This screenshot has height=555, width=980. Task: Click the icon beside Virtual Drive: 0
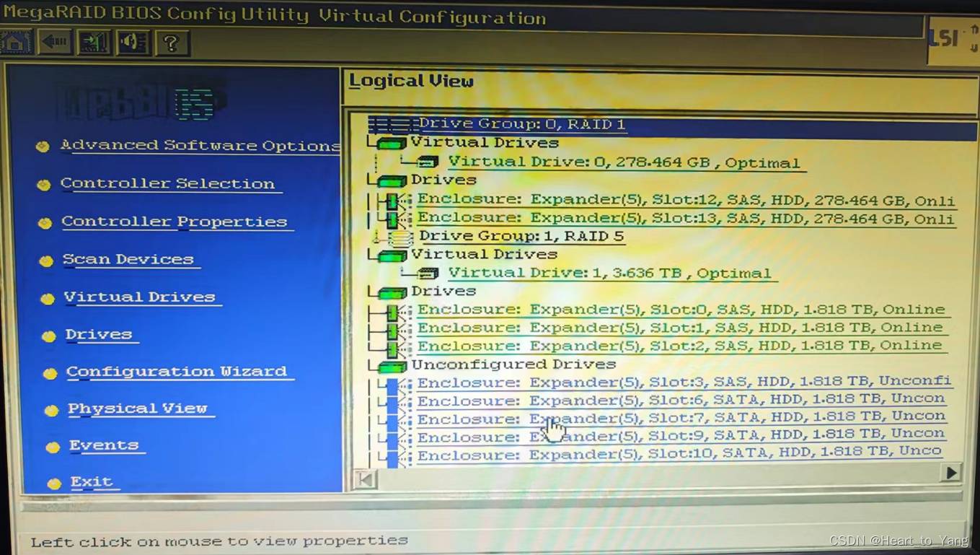click(428, 162)
